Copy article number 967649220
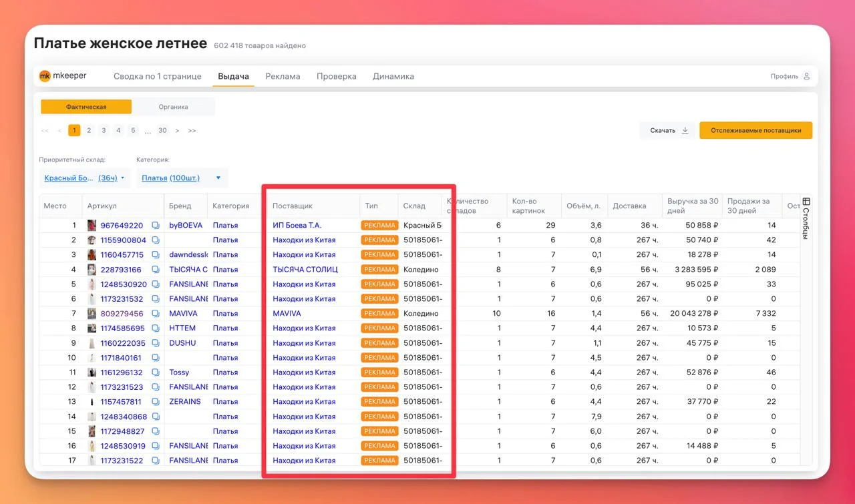This screenshot has height=504, width=855. (155, 226)
